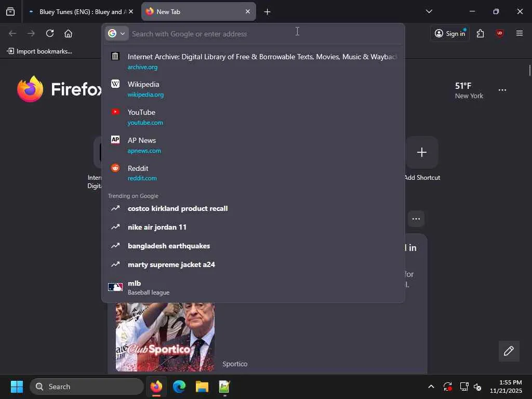532x399 pixels.
Task: Sign in to Firefox account
Action: click(450, 33)
